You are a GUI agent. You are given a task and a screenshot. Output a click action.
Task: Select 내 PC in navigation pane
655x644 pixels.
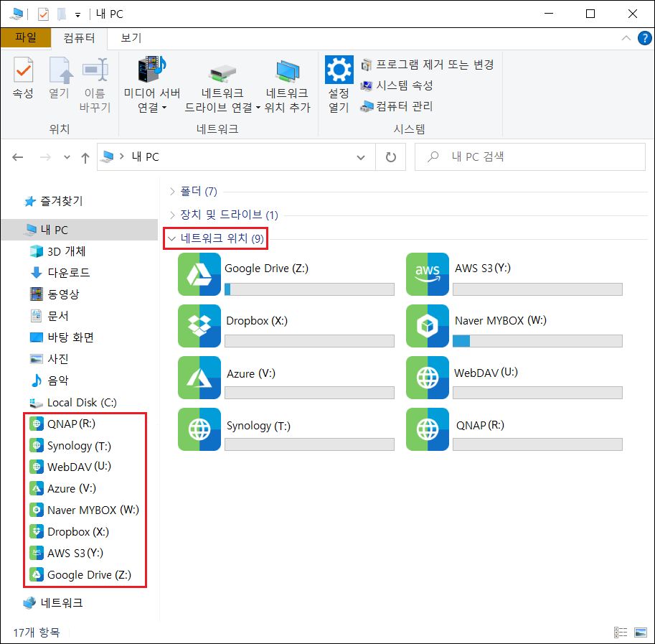80,230
